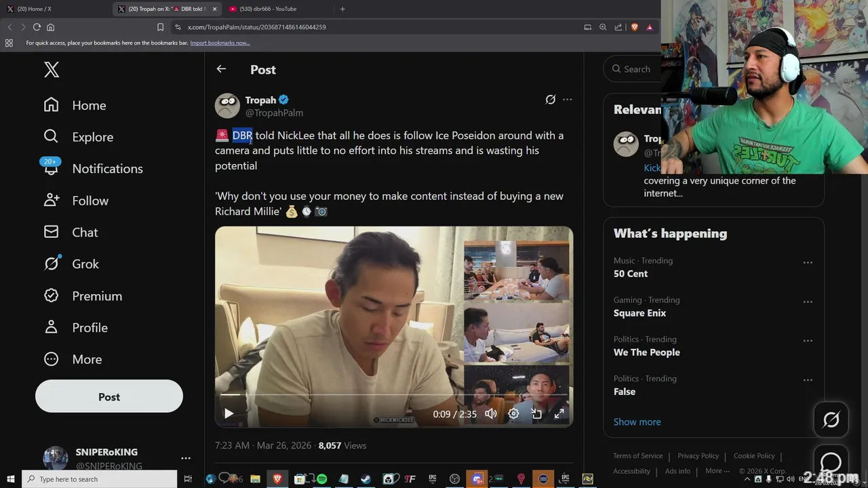Open a new browser tab

[342, 9]
